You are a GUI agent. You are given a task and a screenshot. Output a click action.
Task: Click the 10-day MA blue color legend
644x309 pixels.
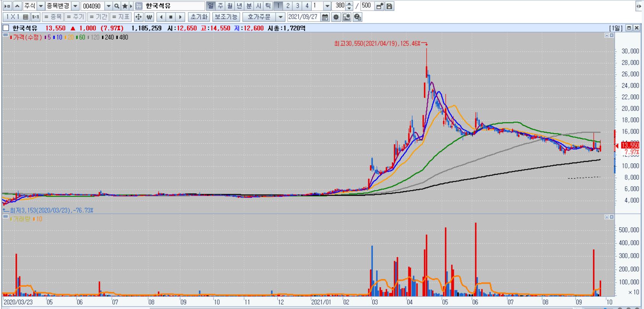[58, 37]
